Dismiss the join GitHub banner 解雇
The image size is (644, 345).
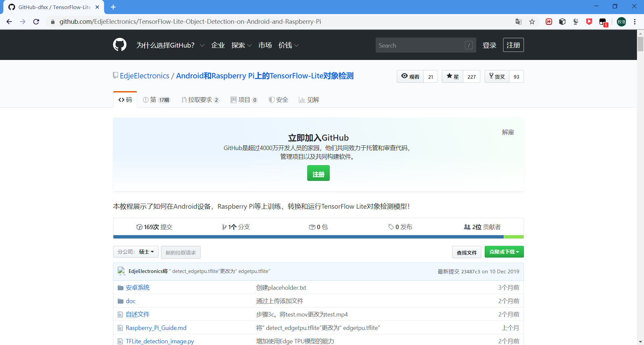(x=508, y=132)
